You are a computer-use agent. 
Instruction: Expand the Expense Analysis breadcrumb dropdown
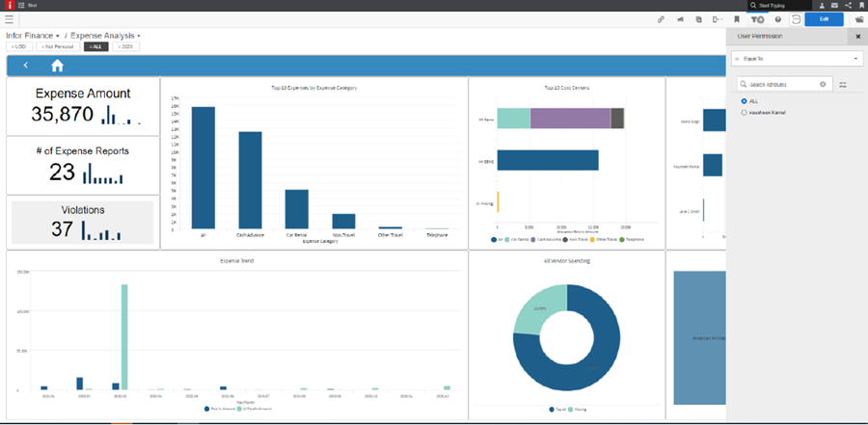click(x=138, y=36)
